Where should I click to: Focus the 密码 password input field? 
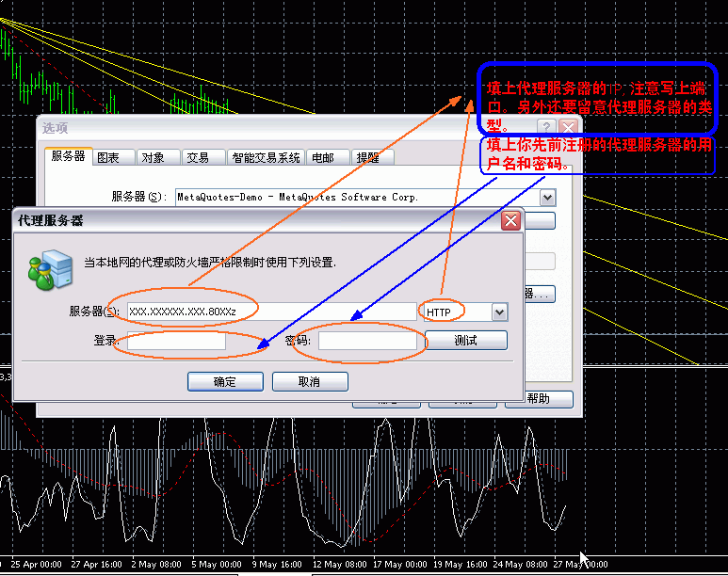[x=367, y=341]
